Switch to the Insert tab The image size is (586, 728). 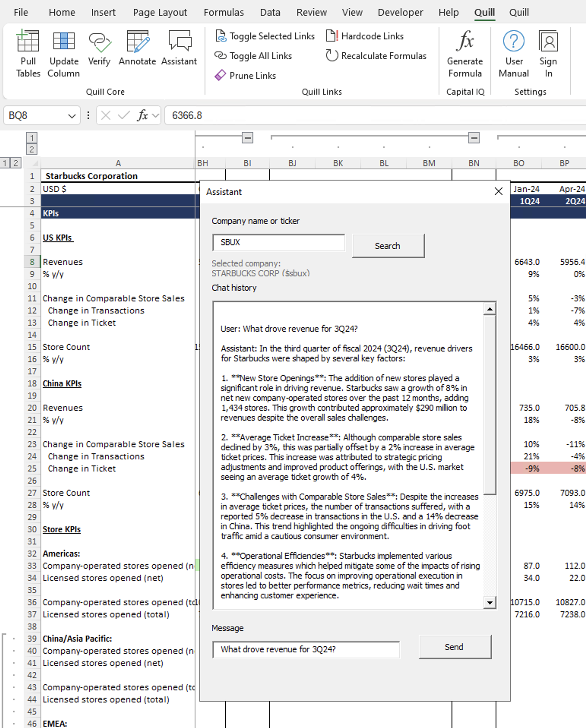coord(103,13)
